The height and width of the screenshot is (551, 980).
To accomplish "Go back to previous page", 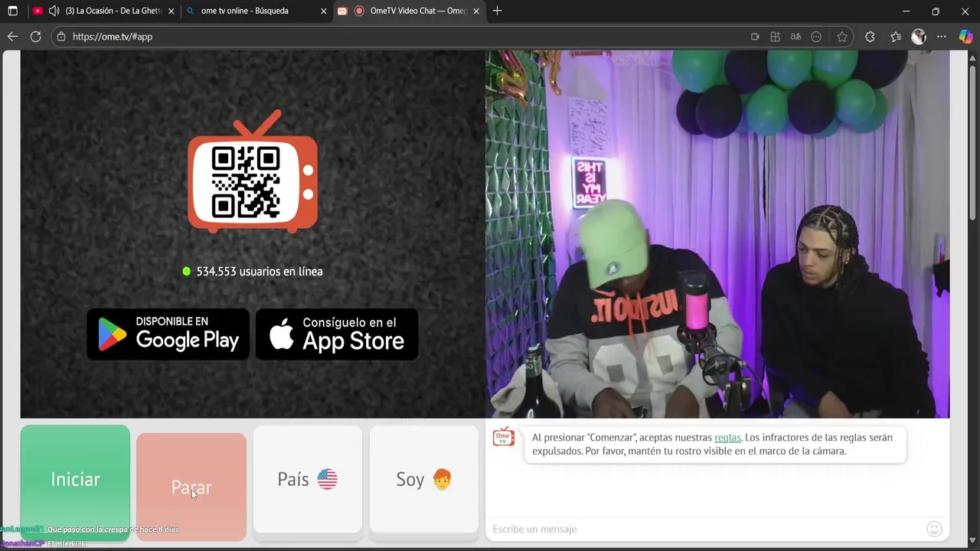I will pos(12,36).
